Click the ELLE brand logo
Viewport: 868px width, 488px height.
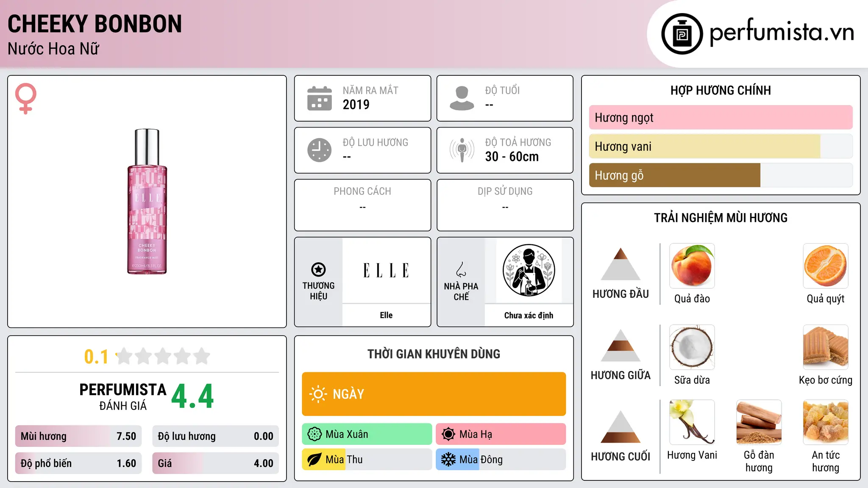point(386,270)
